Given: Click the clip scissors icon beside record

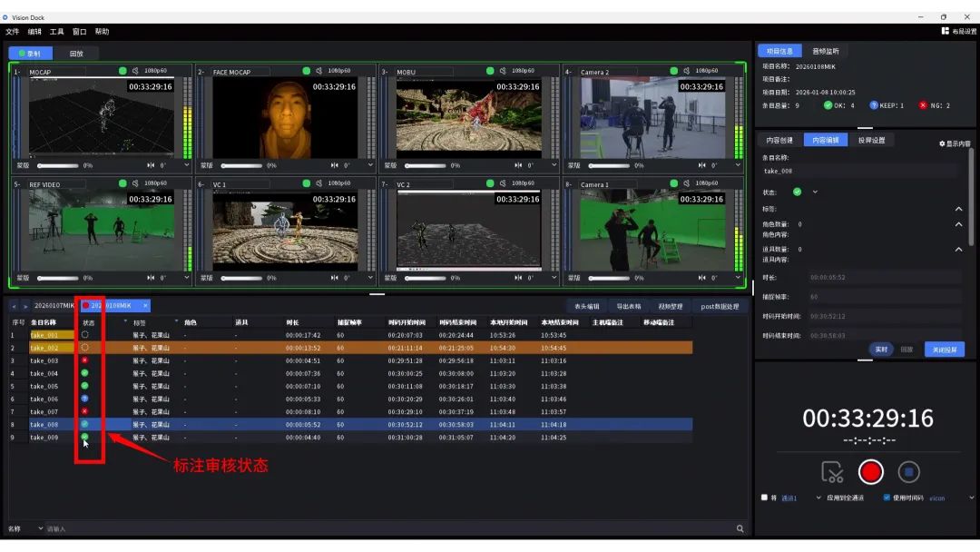Looking at the screenshot, I should click(832, 472).
